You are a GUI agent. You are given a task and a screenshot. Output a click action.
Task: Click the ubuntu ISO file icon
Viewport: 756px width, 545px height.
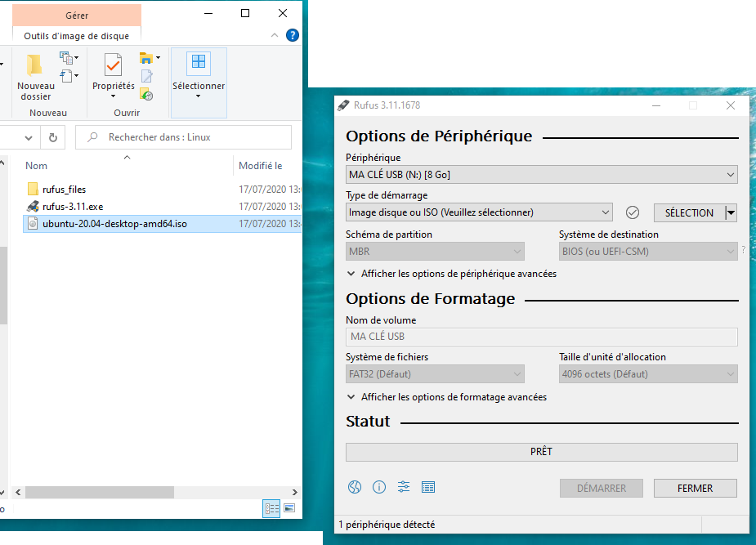pos(33,224)
